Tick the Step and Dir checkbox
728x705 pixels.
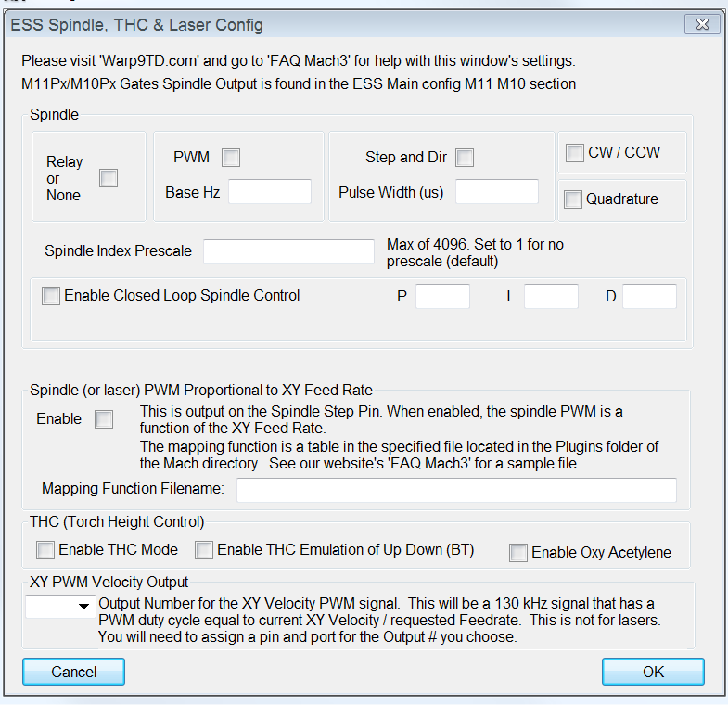click(465, 158)
